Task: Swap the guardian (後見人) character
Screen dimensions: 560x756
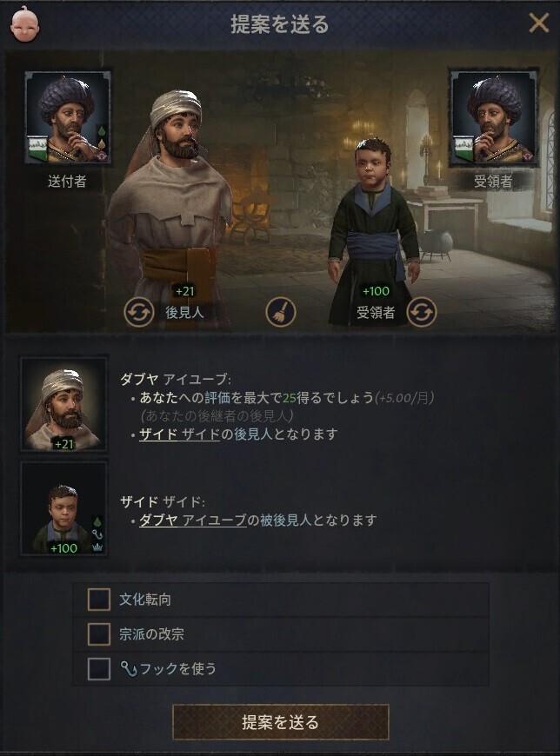Action: click(x=139, y=312)
